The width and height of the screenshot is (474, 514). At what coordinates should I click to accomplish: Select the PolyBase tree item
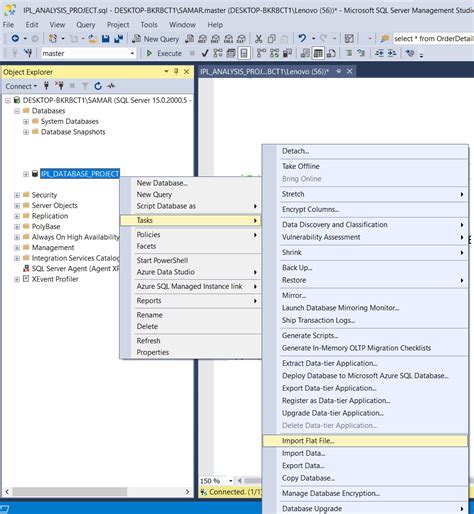pyautogui.click(x=46, y=227)
